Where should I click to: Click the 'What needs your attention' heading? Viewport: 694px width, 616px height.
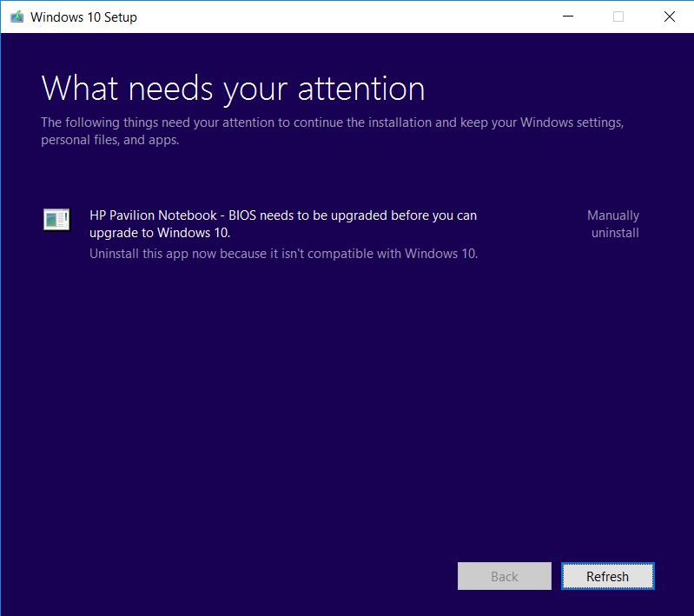pos(234,89)
